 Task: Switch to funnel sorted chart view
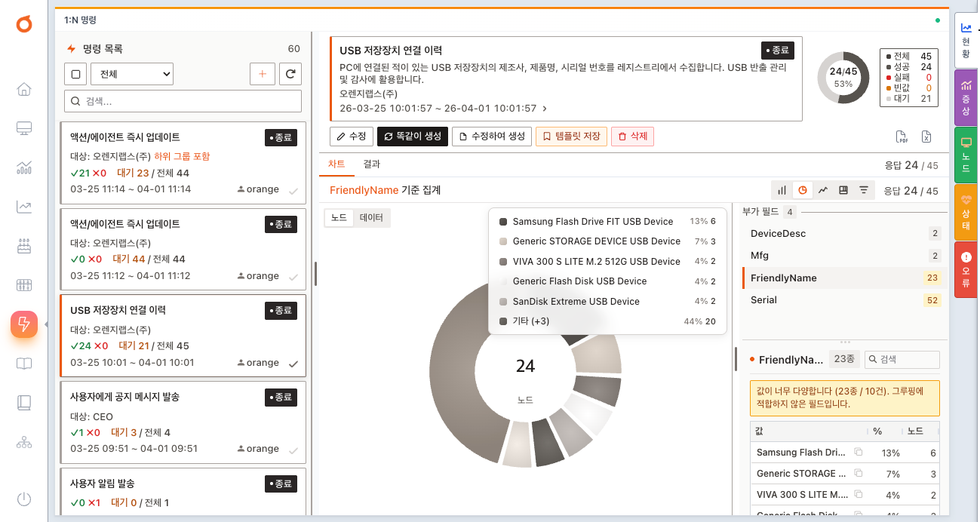pos(864,190)
